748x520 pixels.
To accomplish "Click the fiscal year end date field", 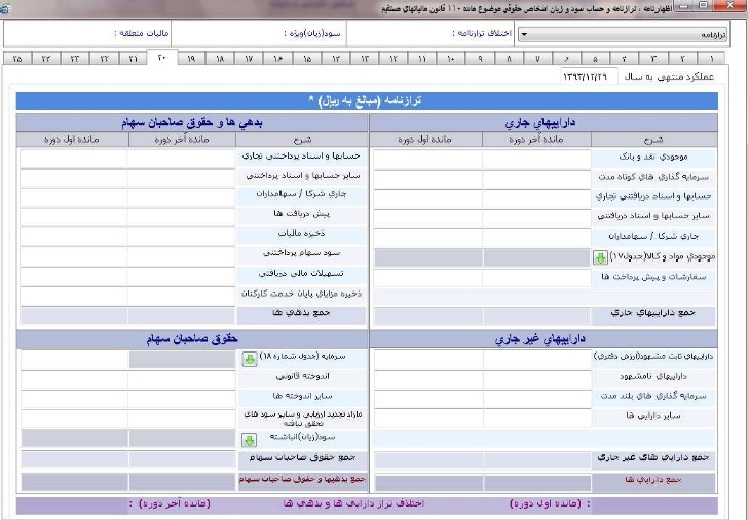I will (x=589, y=77).
